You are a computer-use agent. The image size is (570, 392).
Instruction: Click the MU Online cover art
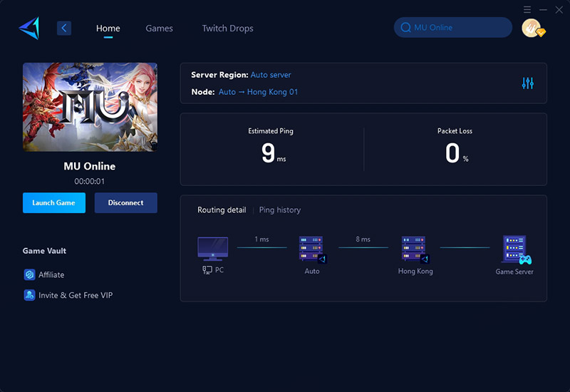[90, 107]
